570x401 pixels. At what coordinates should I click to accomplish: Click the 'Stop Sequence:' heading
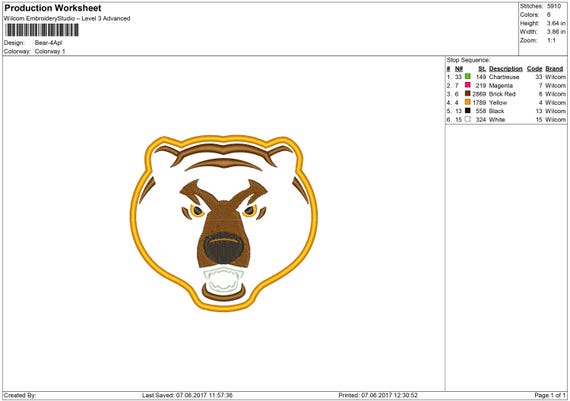468,60
